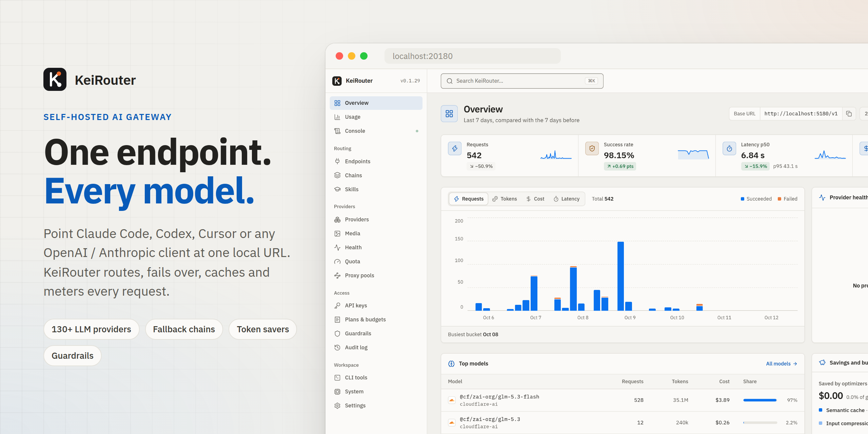Click the Audit log history icon
Screen dimensions: 868x434
click(x=337, y=348)
